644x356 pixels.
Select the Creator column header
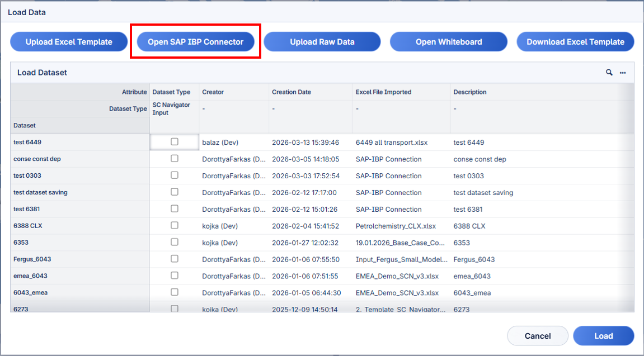pyautogui.click(x=213, y=92)
